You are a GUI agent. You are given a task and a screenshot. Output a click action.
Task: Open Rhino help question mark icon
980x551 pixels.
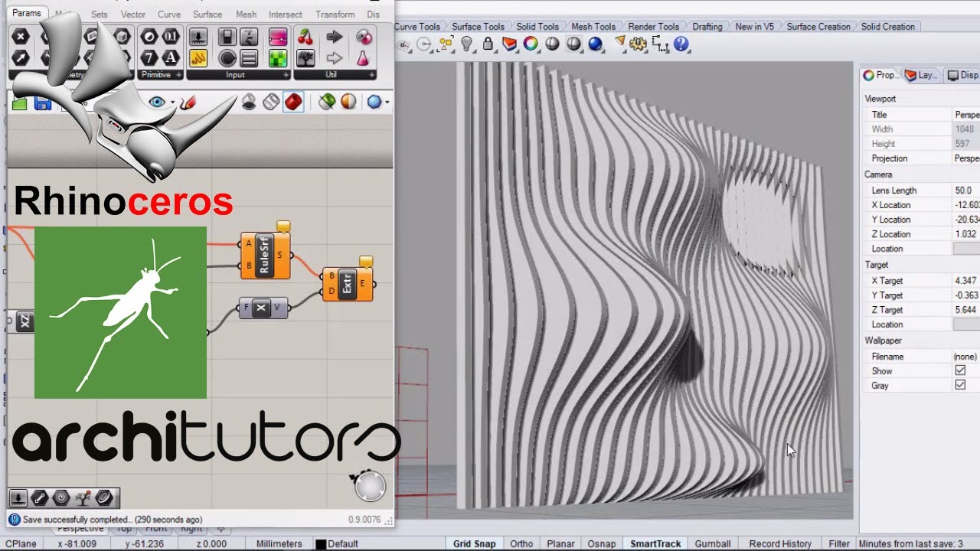681,44
